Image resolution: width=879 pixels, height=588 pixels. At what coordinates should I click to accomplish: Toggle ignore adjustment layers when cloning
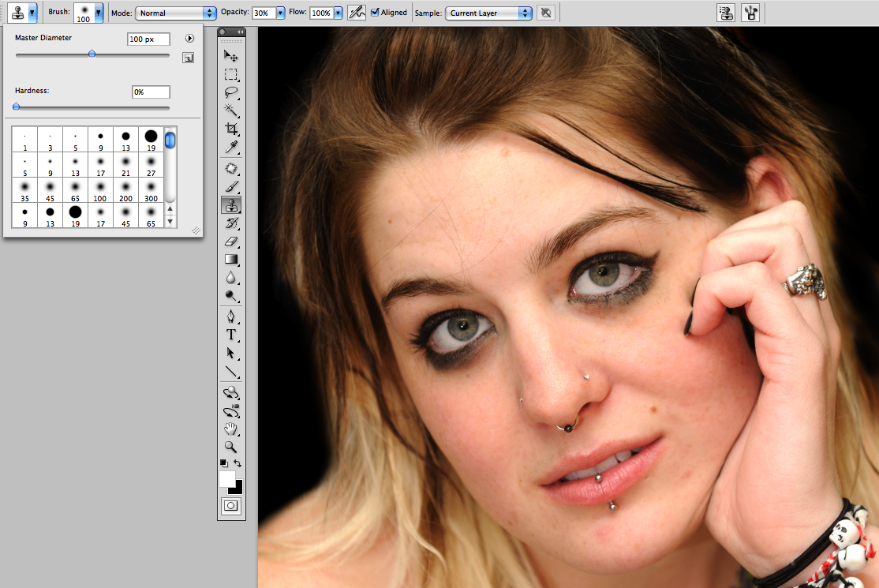546,13
